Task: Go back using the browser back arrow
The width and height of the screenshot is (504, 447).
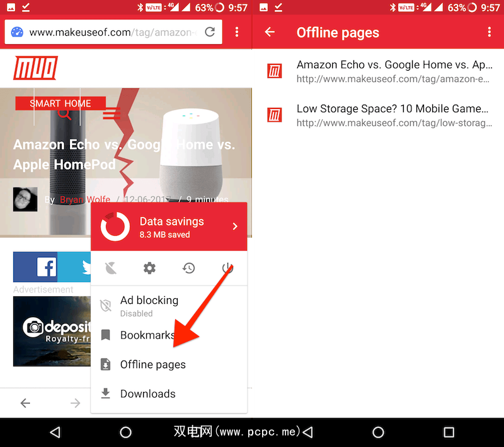Action: [25, 403]
